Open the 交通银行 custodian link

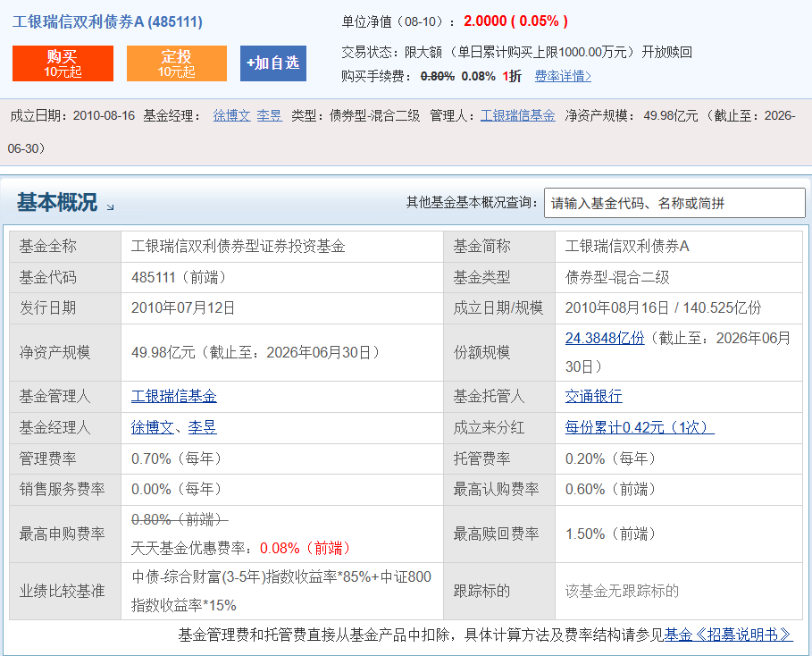593,397
